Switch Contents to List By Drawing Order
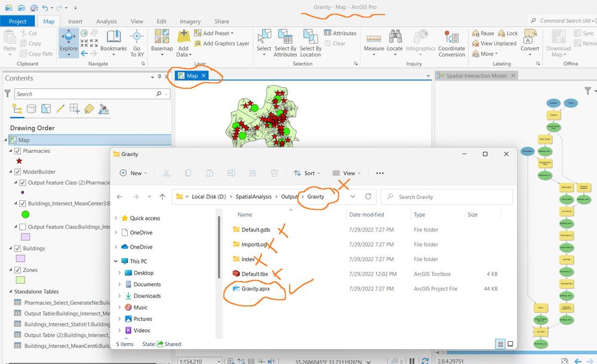This screenshot has height=364, width=597. pyautogui.click(x=17, y=109)
